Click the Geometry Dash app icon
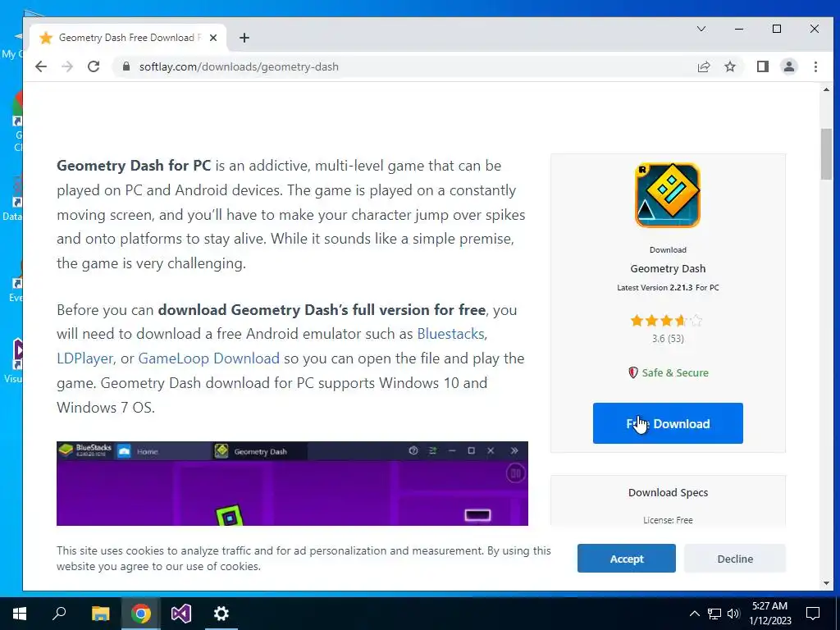This screenshot has width=840, height=630. coord(668,195)
